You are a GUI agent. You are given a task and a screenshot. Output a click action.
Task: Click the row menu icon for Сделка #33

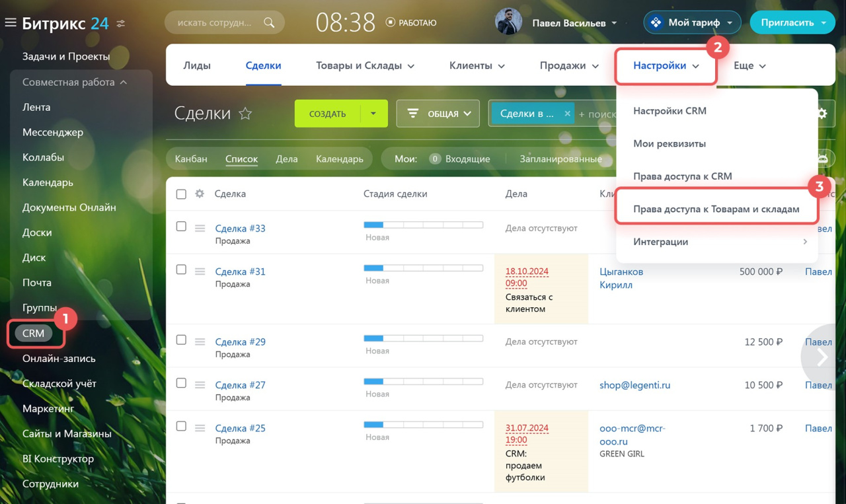click(200, 229)
